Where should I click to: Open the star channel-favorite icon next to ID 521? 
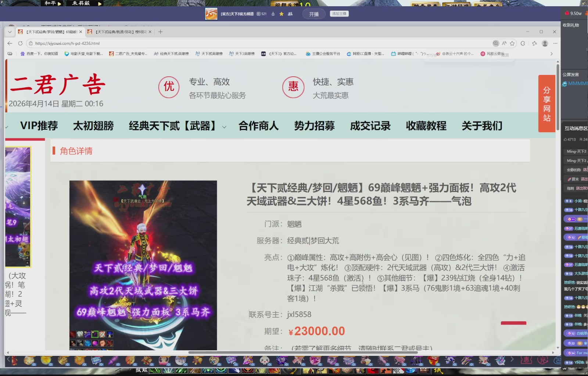point(281,14)
